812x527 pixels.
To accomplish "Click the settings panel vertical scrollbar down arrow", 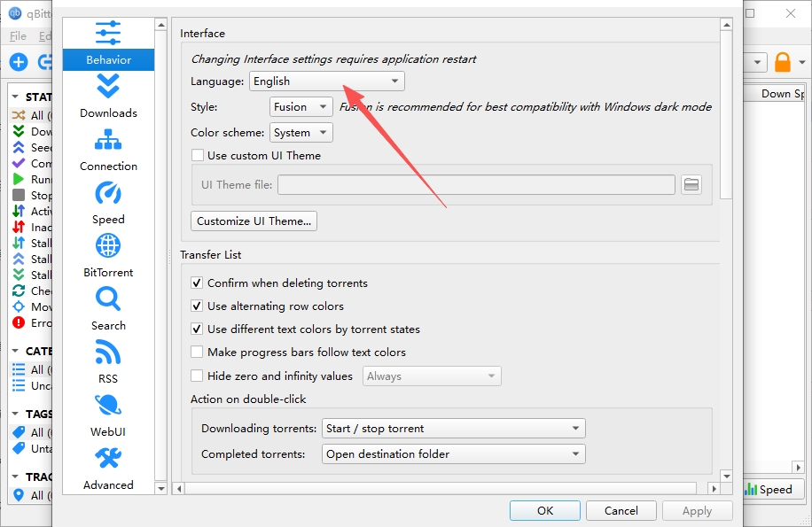I will coord(727,476).
